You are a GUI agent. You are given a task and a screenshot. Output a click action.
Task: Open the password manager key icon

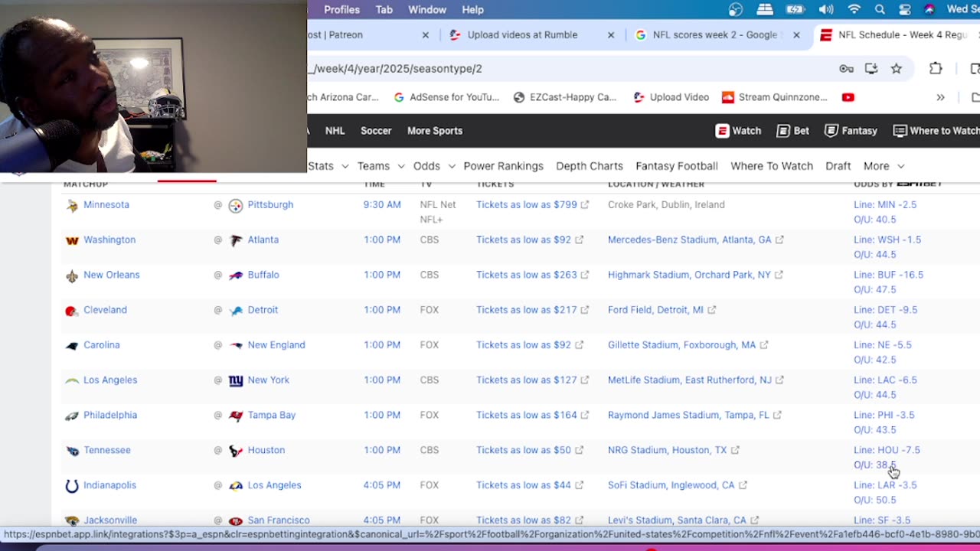[x=846, y=69]
